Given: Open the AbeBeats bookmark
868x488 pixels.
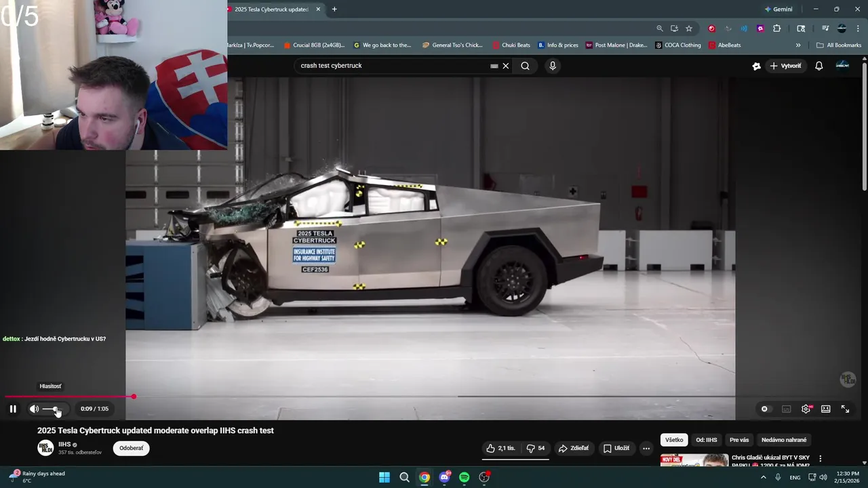Looking at the screenshot, I should click(x=725, y=45).
